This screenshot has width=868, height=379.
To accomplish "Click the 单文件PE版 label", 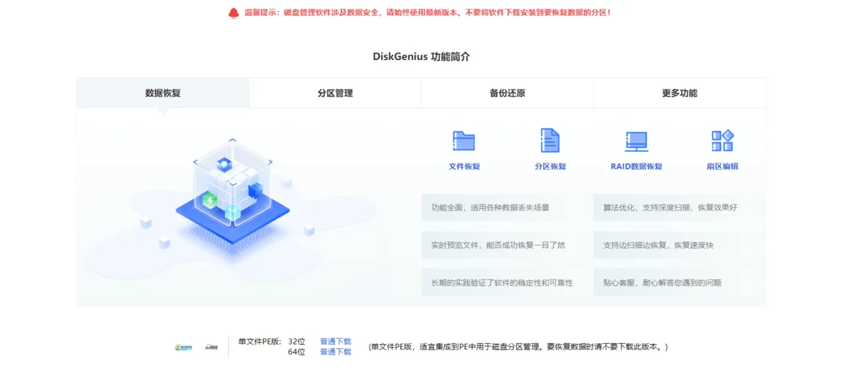I will tap(260, 341).
